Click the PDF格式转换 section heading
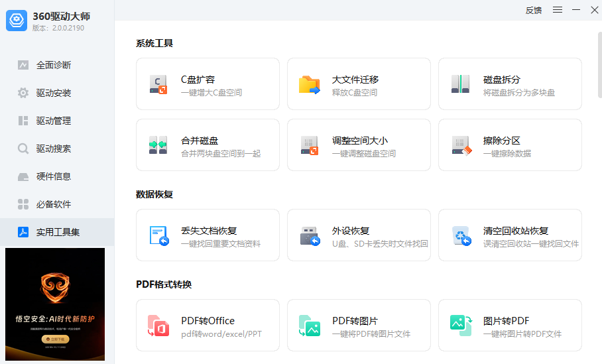The width and height of the screenshot is (602, 364). tap(164, 284)
